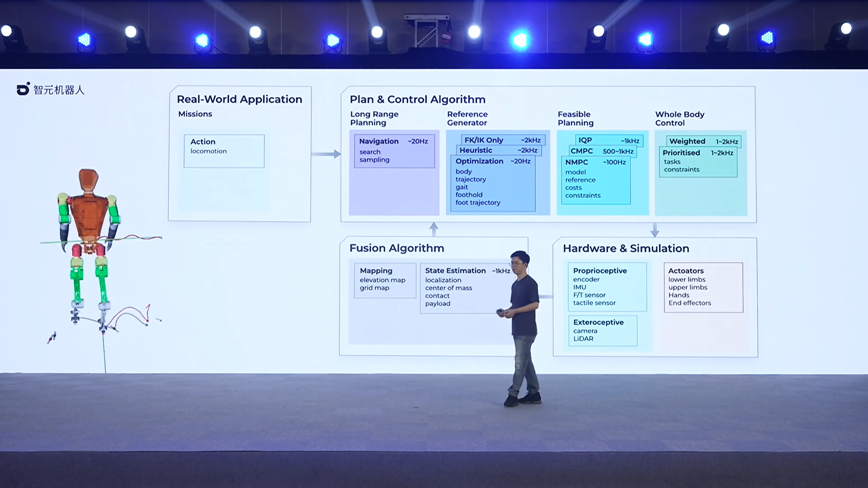Click "F/T sensor" under Proprioceptive
868x488 pixels.
[x=590, y=295]
